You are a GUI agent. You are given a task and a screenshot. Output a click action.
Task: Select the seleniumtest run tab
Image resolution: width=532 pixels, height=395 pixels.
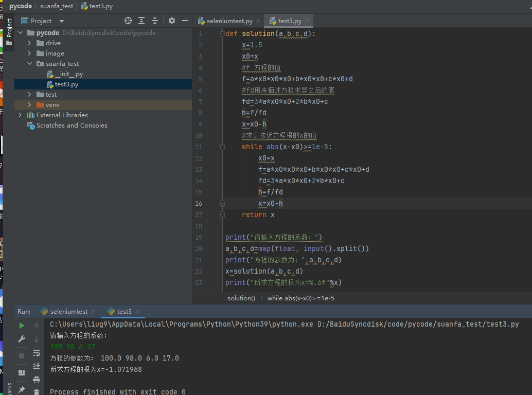pos(68,312)
